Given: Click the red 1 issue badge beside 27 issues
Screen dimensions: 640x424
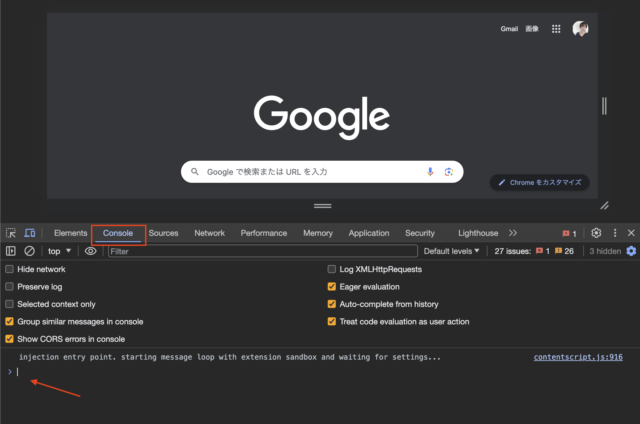Looking at the screenshot, I should tap(542, 251).
